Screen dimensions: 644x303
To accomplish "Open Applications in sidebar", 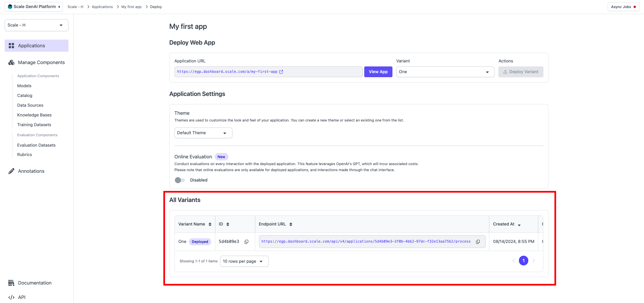I will (37, 46).
